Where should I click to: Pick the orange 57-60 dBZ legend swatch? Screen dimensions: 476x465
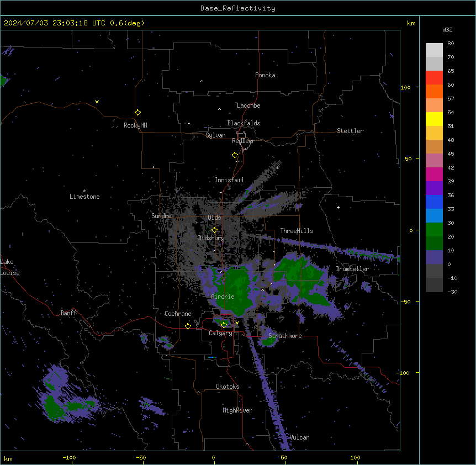click(434, 91)
